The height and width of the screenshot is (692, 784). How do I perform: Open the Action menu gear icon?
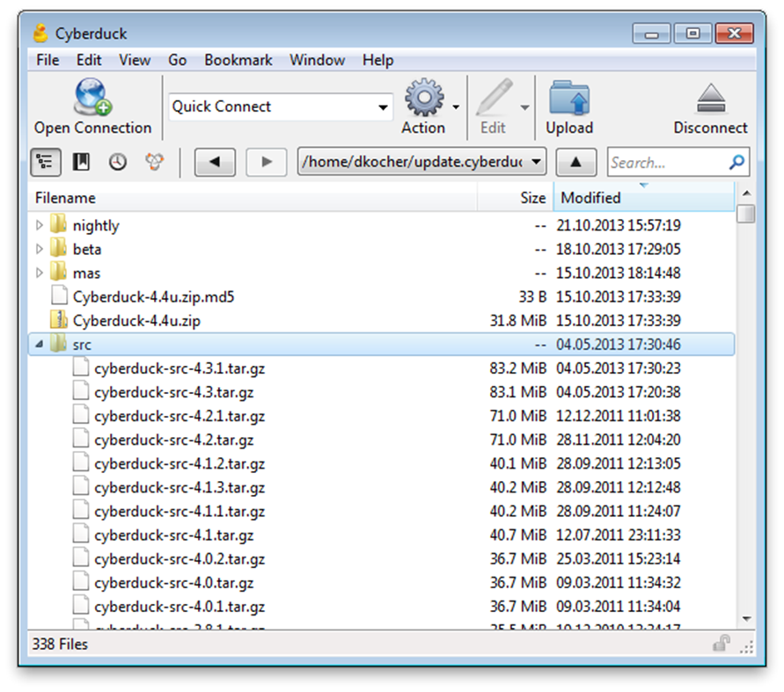click(422, 98)
